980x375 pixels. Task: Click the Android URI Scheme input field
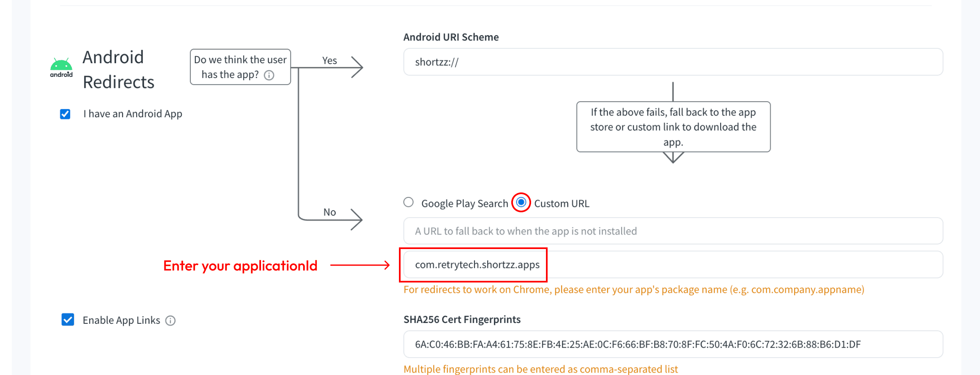pos(673,62)
